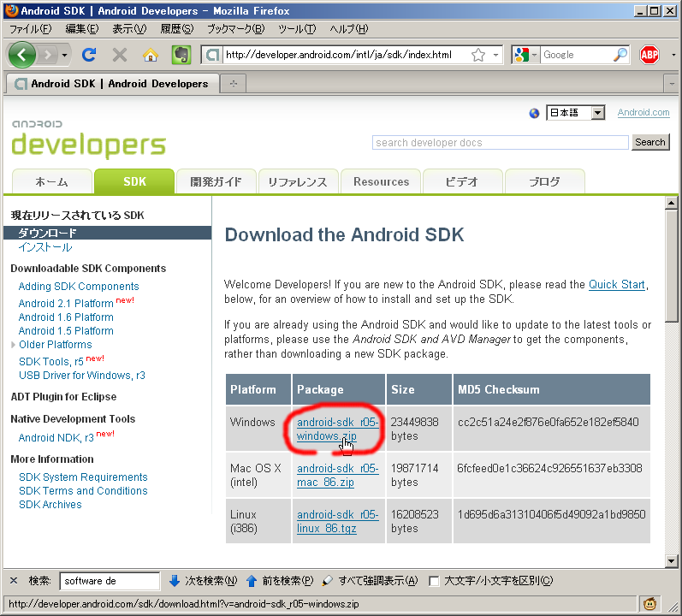Screen dimensions: 682x616
Task: Open the list all tabs dropdown
Action: click(x=672, y=84)
